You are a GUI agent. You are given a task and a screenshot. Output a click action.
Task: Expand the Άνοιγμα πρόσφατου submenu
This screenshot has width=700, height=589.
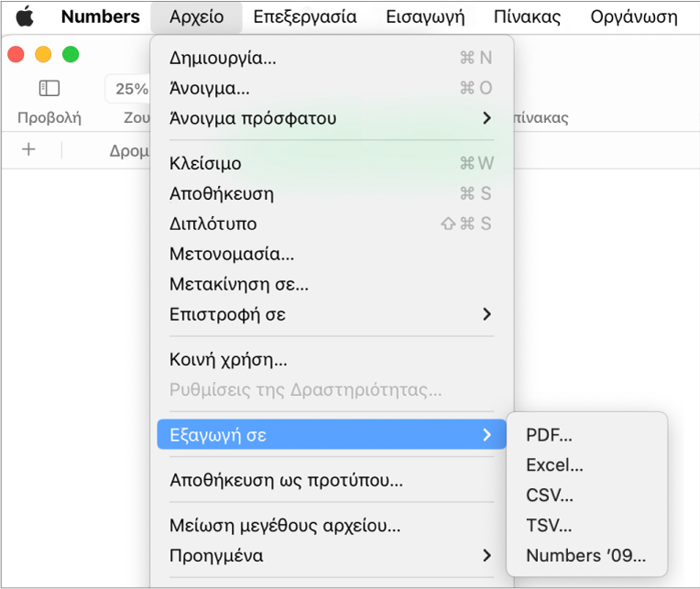[332, 118]
